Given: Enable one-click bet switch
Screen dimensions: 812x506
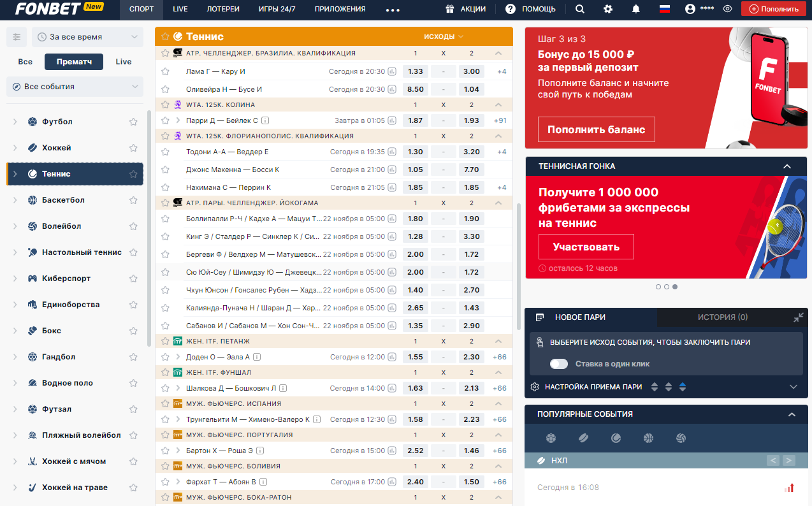Looking at the screenshot, I should click(x=559, y=364).
